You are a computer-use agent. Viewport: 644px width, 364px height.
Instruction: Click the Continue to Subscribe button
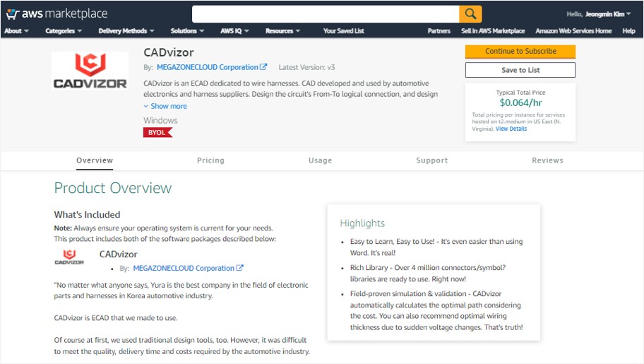[x=520, y=52]
